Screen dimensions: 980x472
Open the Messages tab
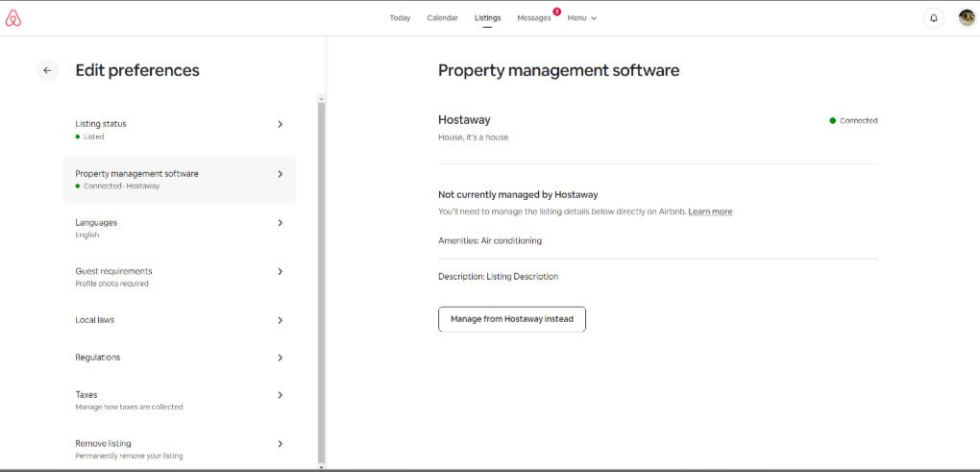pyautogui.click(x=534, y=18)
